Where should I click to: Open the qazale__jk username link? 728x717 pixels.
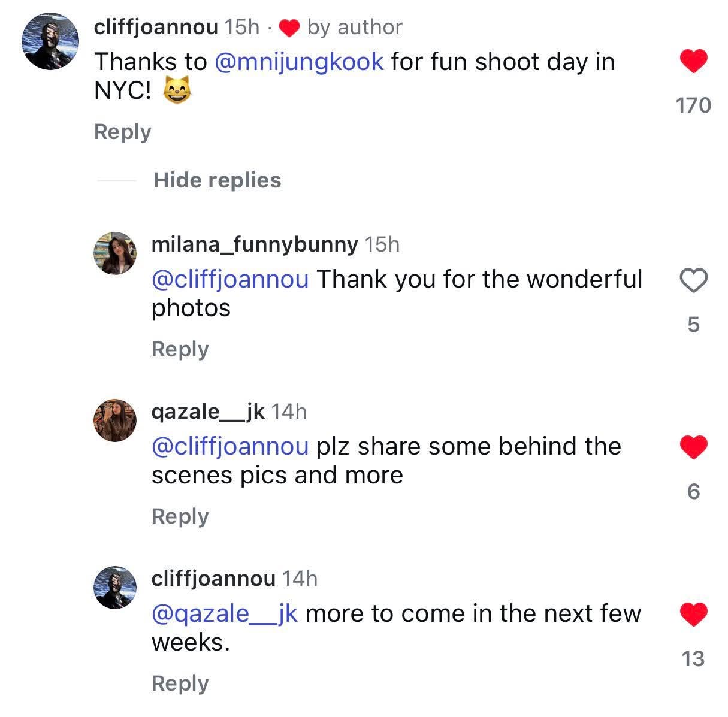point(207,412)
